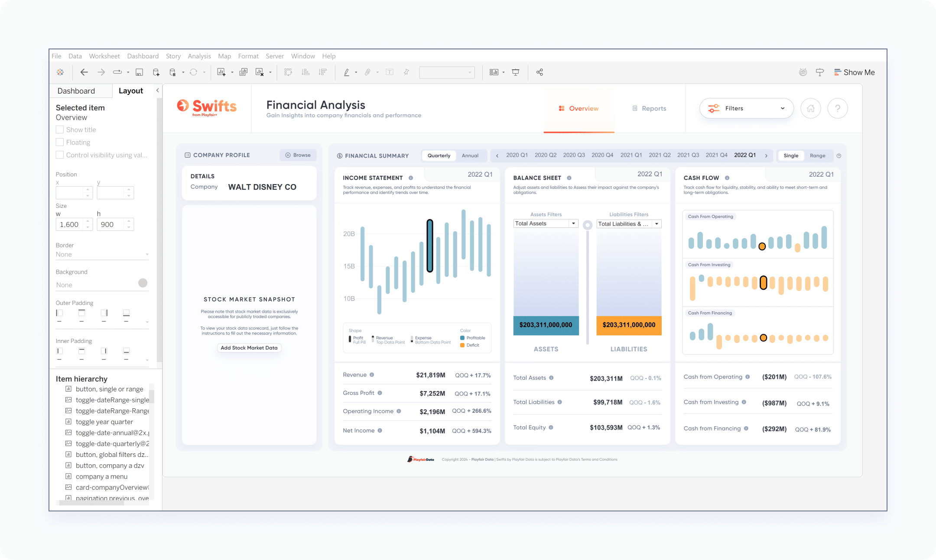Click the Add Stock Market Data button
This screenshot has height=560, width=936.
pyautogui.click(x=249, y=348)
